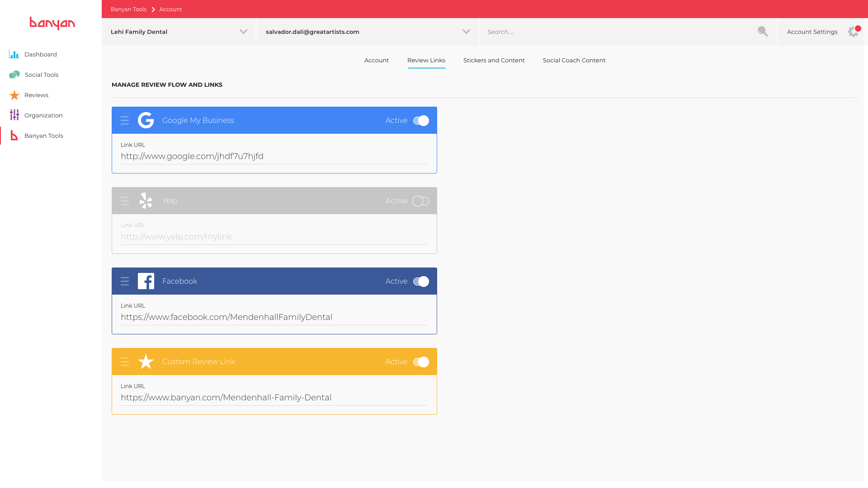Click the Facebook Link URL field

pos(274,317)
